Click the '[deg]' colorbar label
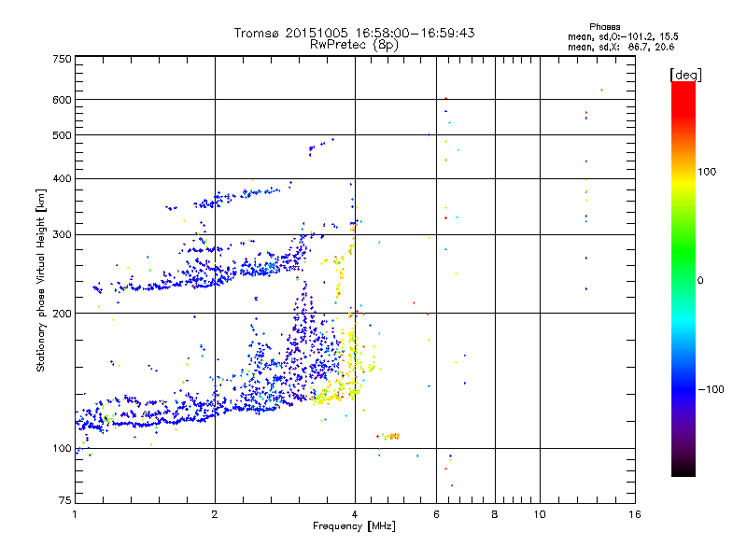Screen dimensions: 747x560 (x=685, y=75)
